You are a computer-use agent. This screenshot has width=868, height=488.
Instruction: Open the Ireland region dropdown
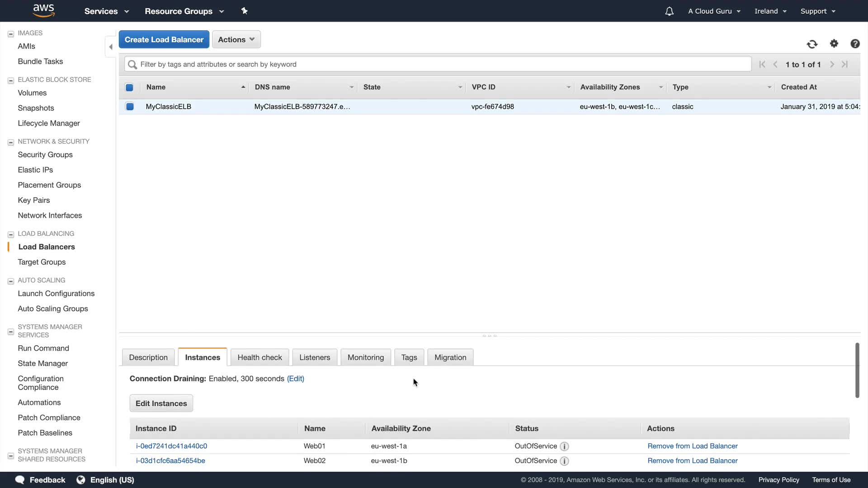tap(770, 11)
